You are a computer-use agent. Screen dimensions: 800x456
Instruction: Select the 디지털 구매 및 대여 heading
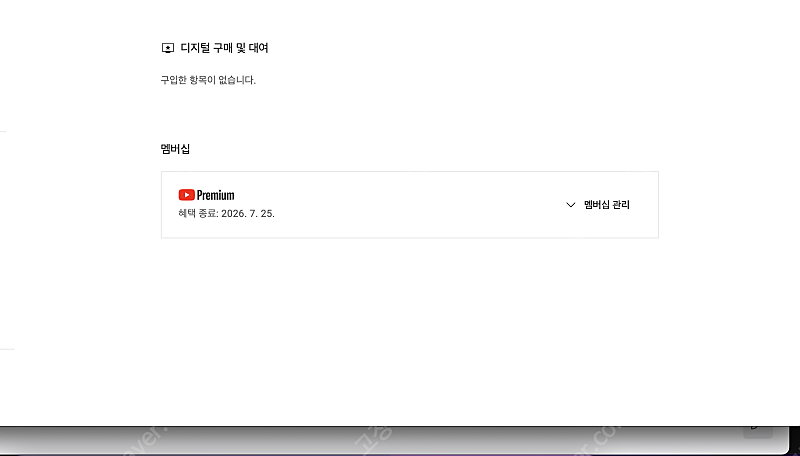[224, 48]
